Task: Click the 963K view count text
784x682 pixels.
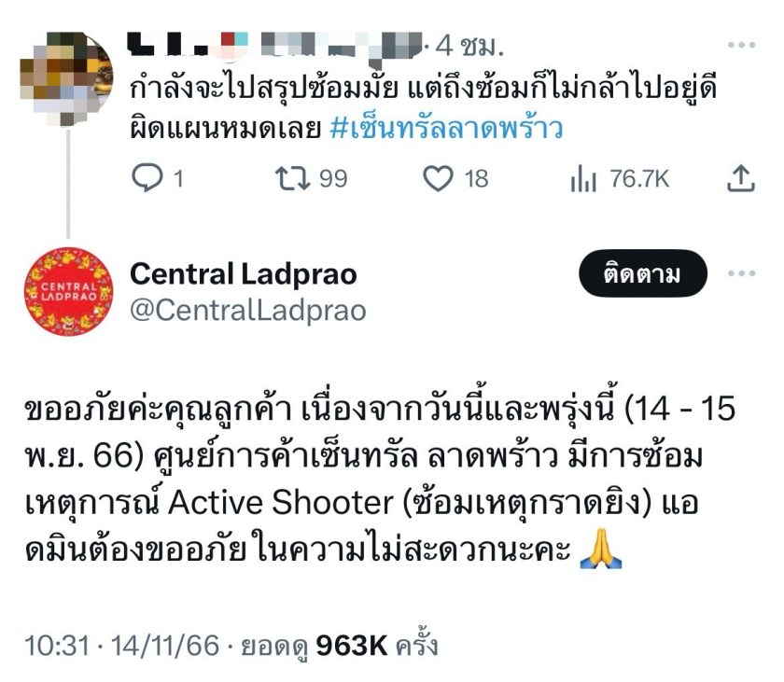Action: point(352,645)
